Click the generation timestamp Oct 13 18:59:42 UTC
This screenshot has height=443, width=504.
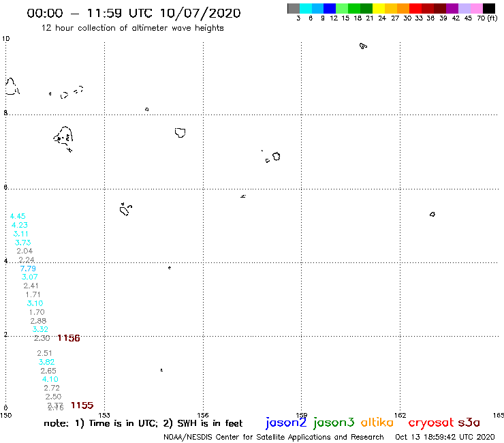(x=445, y=438)
